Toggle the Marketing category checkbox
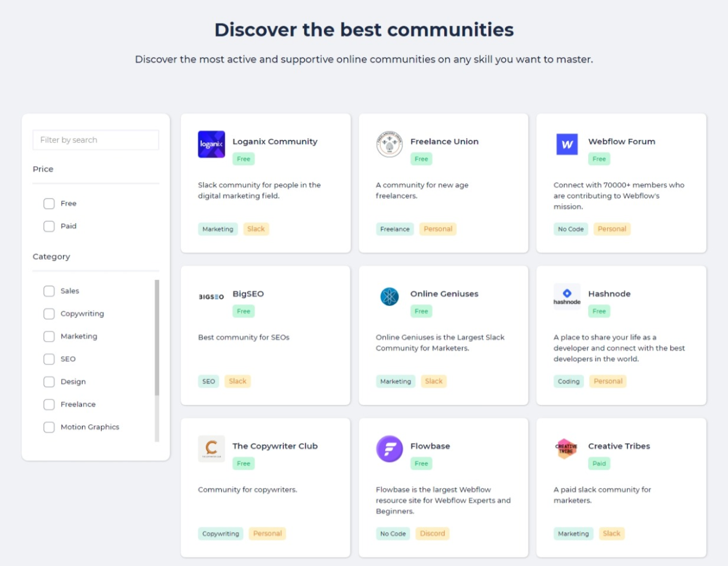Viewport: 728px width, 566px height. [x=49, y=336]
